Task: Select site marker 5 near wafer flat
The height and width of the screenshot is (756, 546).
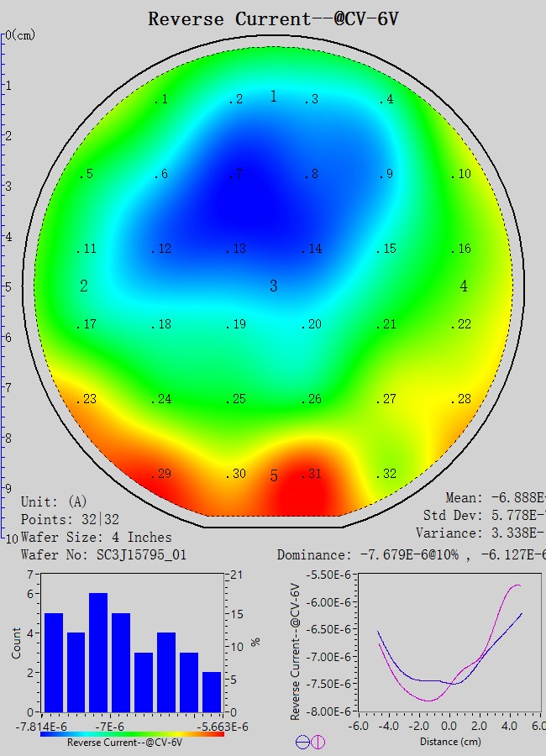Action: 273,476
